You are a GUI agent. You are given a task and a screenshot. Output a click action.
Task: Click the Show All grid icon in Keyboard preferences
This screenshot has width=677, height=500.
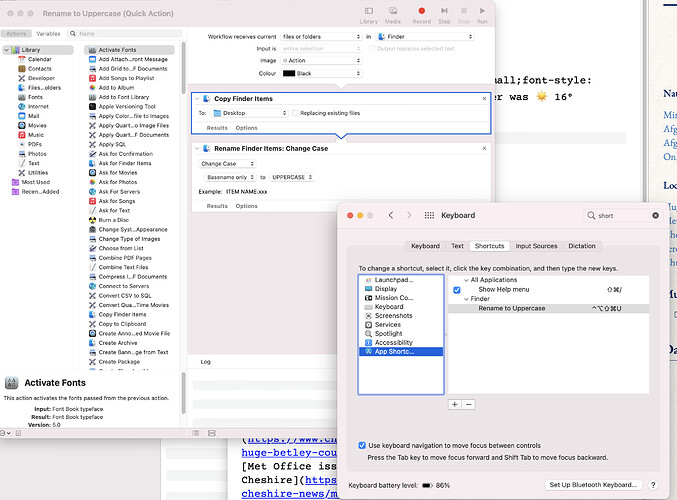429,215
